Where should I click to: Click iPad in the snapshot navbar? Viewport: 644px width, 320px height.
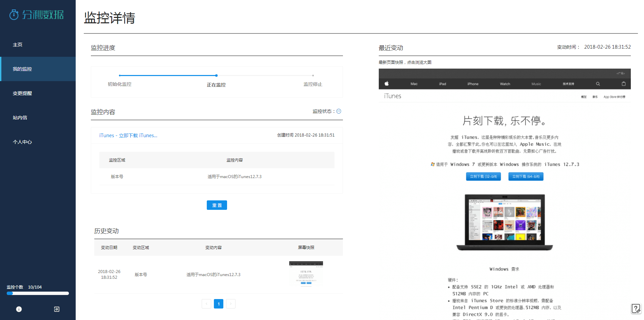(x=443, y=84)
